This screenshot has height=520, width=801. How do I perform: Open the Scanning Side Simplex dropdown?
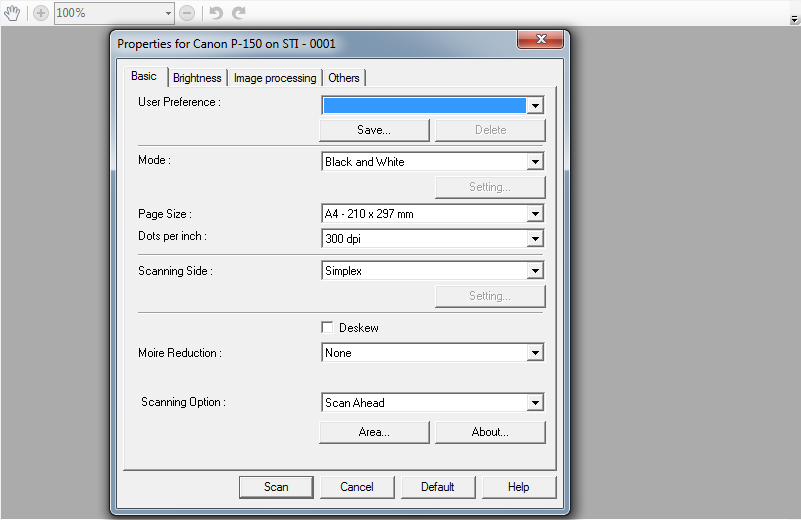coord(432,271)
